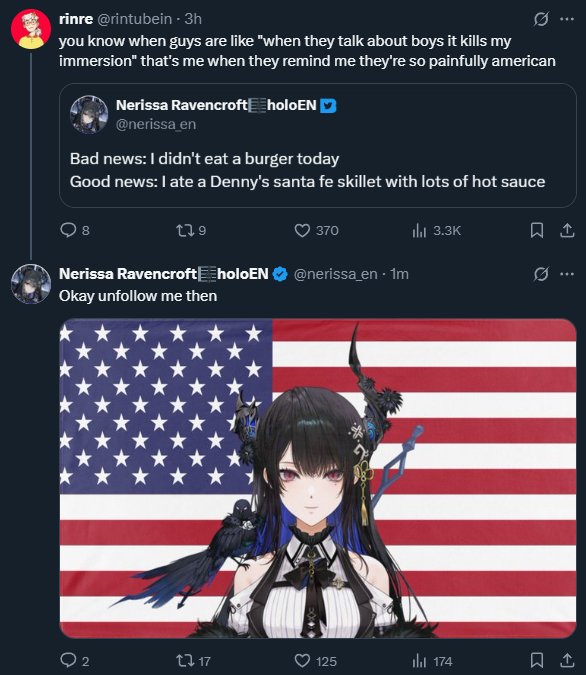Image resolution: width=586 pixels, height=675 pixels.
Task: Bookmark rinre's tweet
Action: click(x=536, y=230)
